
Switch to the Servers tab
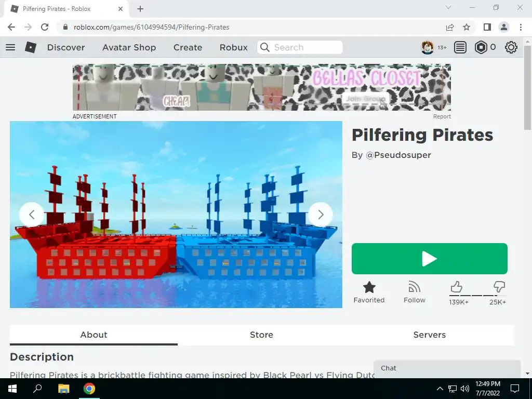click(430, 335)
